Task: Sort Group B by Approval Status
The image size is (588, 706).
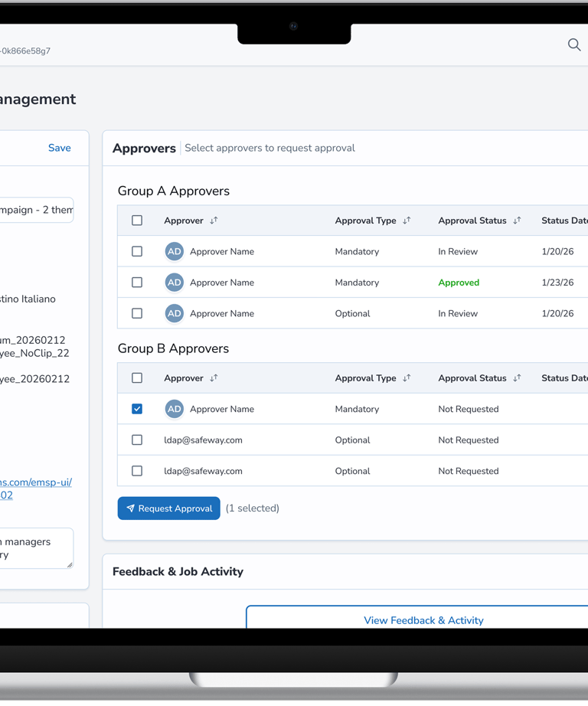Action: 517,378
